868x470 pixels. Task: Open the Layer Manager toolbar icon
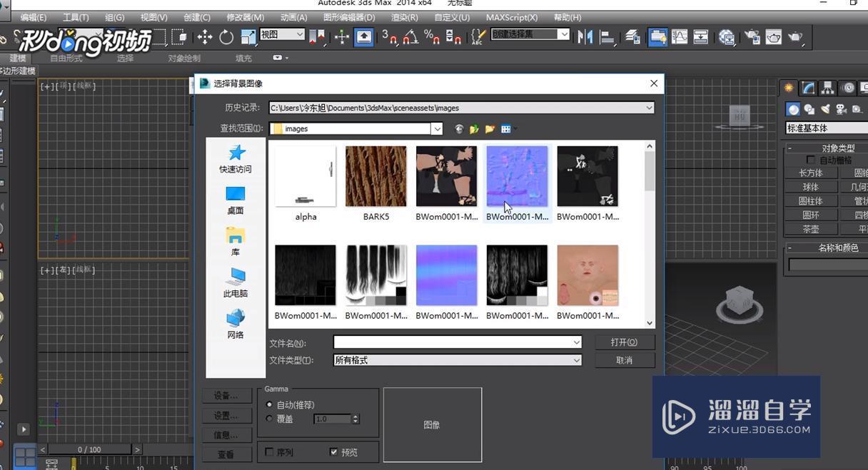[x=633, y=36]
